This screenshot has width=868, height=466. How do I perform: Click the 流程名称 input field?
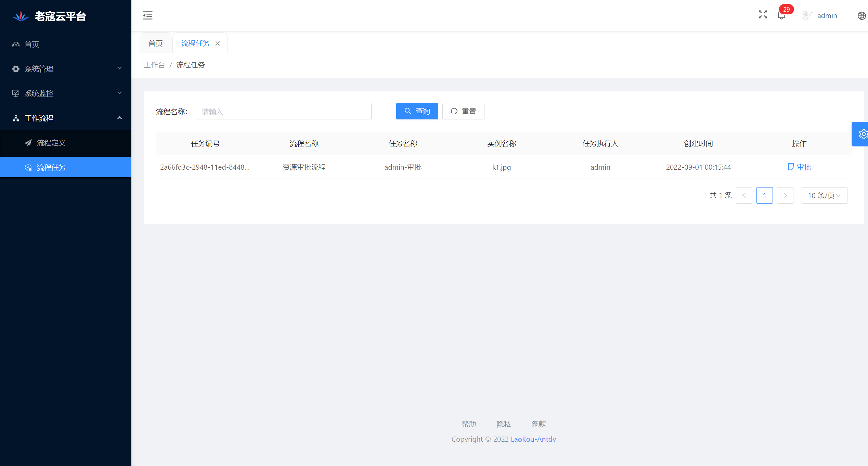click(283, 111)
